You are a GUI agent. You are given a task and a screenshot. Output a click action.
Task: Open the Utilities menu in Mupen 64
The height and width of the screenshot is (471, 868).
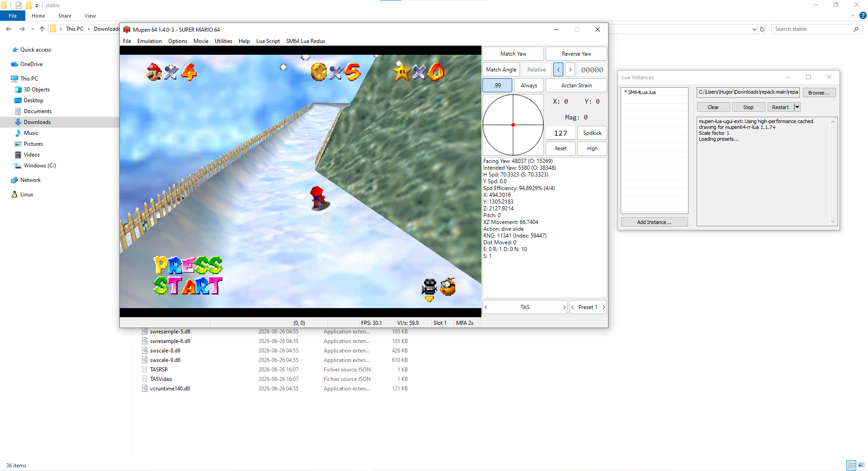(x=223, y=41)
